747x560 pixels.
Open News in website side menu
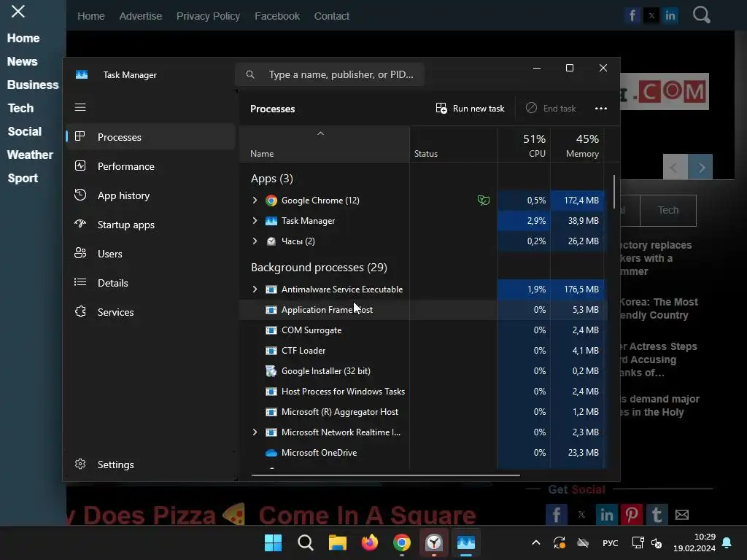pyautogui.click(x=23, y=61)
